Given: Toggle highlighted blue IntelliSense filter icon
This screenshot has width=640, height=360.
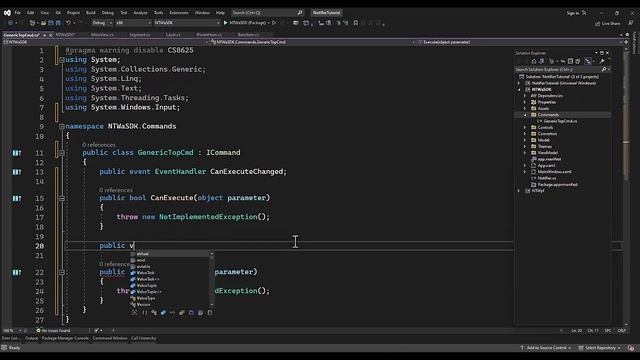Looking at the screenshot, I should [163, 313].
